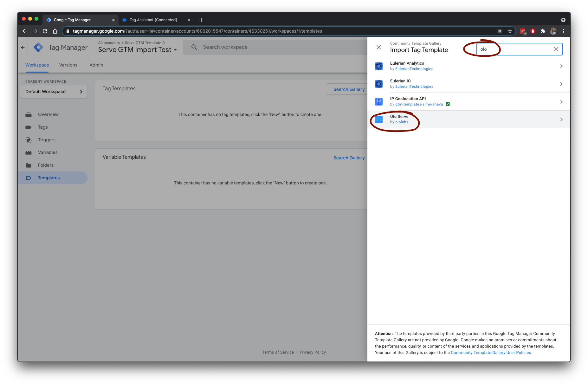Open the Chrome tab search dropdown
The width and height of the screenshot is (588, 385).
pos(563,20)
